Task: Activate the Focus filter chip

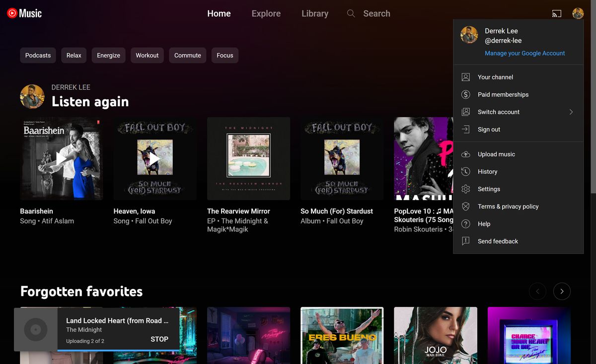Action: point(224,55)
